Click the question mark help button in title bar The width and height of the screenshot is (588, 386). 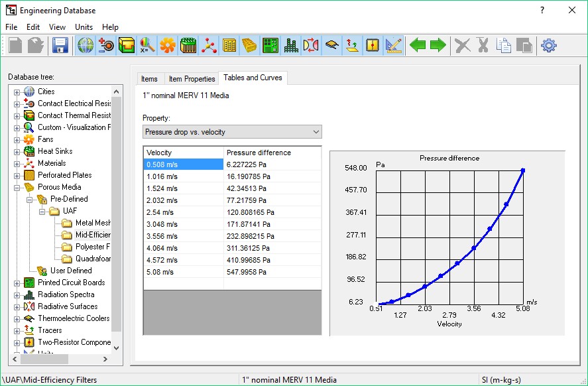(542, 10)
